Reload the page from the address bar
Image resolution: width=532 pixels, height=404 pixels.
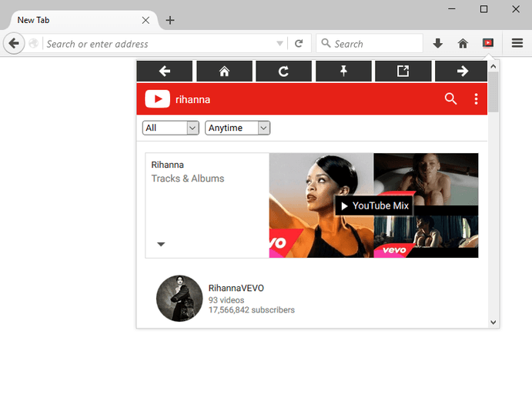tap(299, 43)
